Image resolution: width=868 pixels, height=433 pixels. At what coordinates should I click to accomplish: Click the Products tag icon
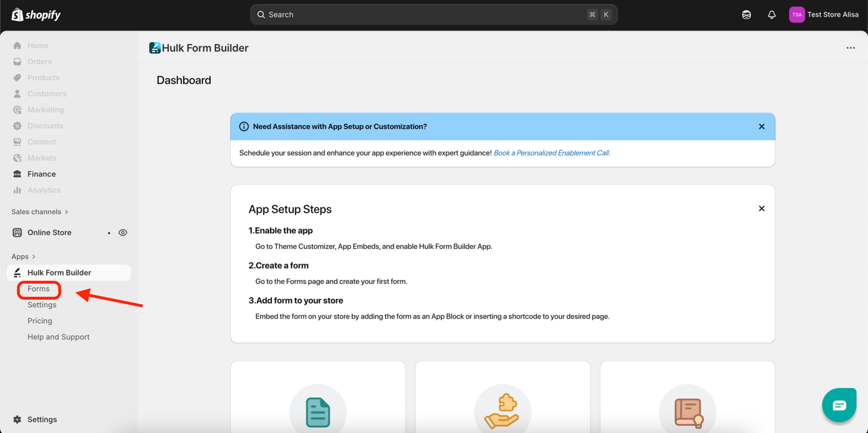(x=17, y=77)
